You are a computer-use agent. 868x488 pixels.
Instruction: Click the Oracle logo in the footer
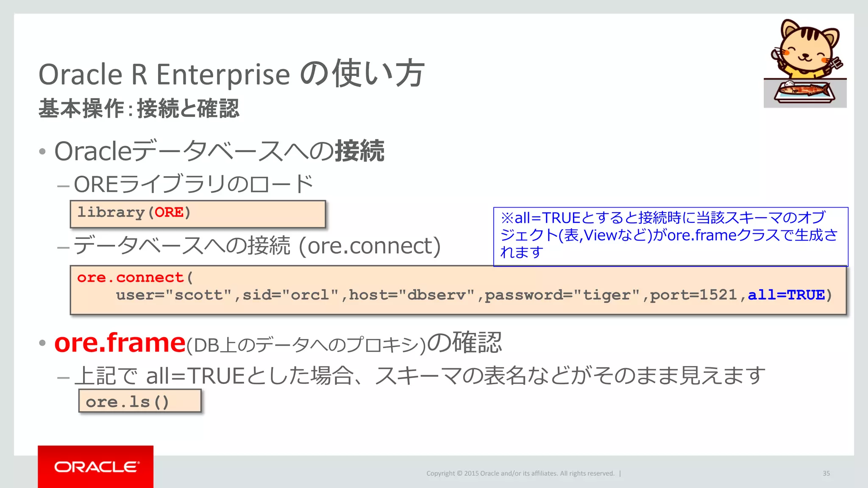pos(96,466)
